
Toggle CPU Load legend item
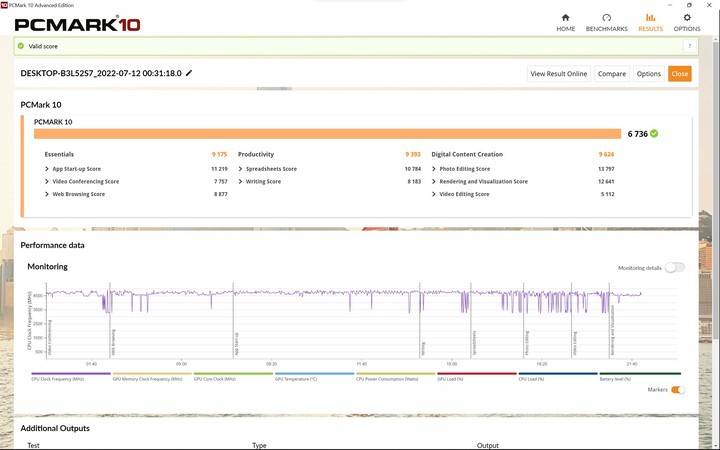pos(558,377)
